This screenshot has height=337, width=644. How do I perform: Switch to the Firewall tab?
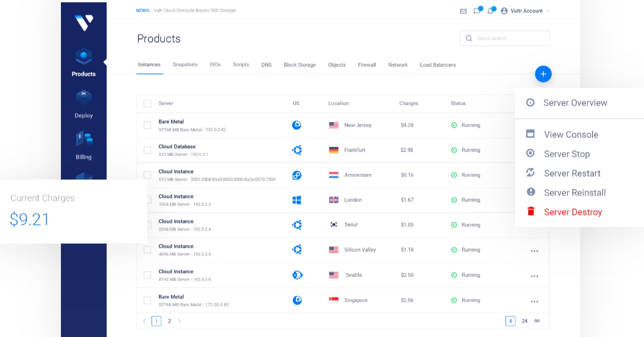367,65
